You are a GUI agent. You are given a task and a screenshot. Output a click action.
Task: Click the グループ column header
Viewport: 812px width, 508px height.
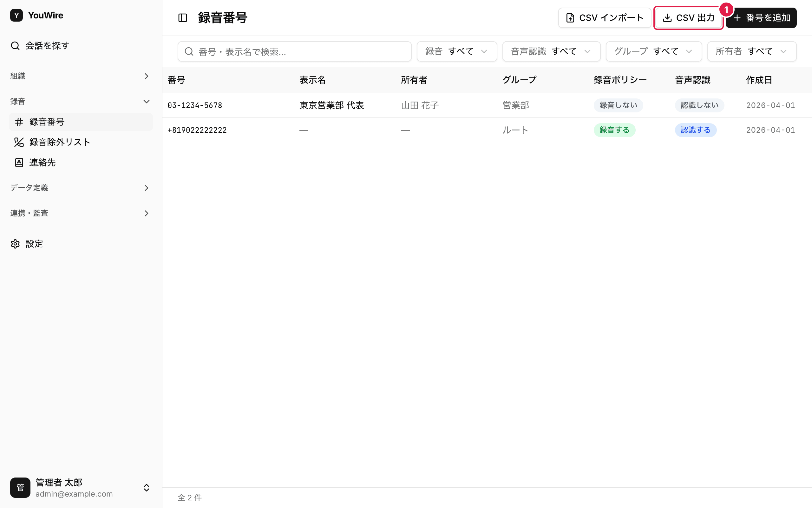(x=520, y=80)
